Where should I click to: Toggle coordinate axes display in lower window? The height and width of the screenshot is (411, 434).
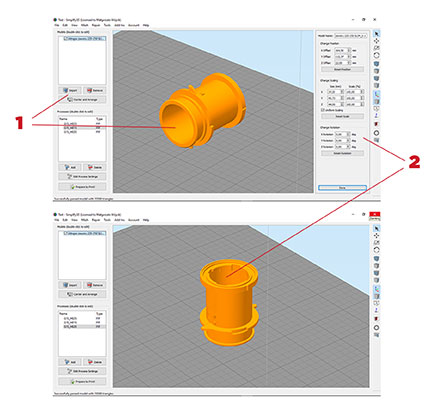coord(376,289)
